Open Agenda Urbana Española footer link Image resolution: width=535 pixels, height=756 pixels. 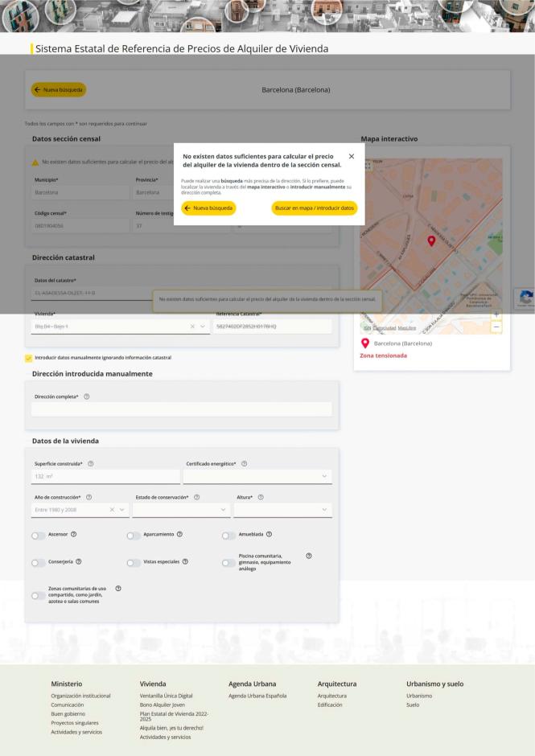[257, 696]
